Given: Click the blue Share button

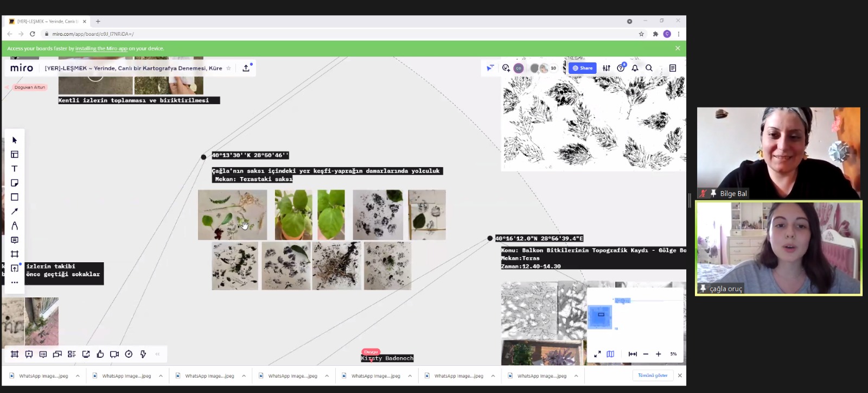Looking at the screenshot, I should [583, 68].
